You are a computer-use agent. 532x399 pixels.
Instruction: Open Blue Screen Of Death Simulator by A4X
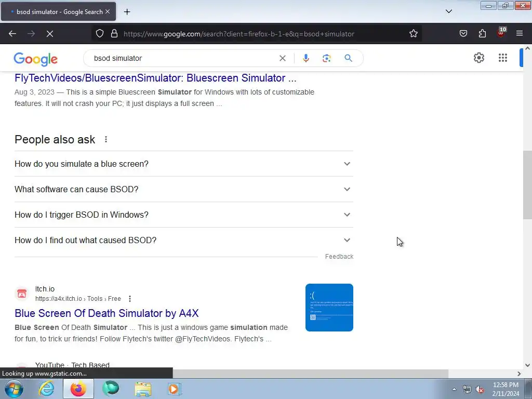tap(107, 313)
